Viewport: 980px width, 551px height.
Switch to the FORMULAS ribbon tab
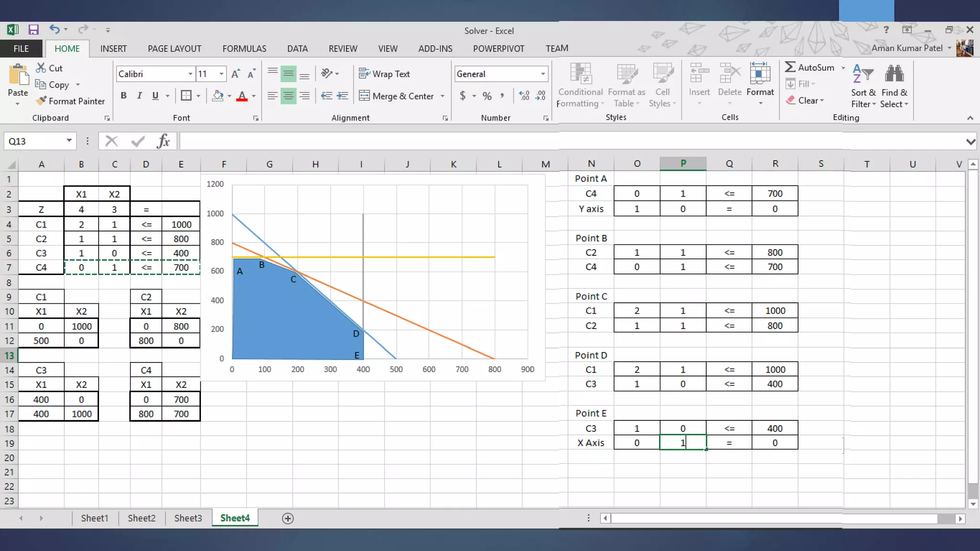pos(244,48)
